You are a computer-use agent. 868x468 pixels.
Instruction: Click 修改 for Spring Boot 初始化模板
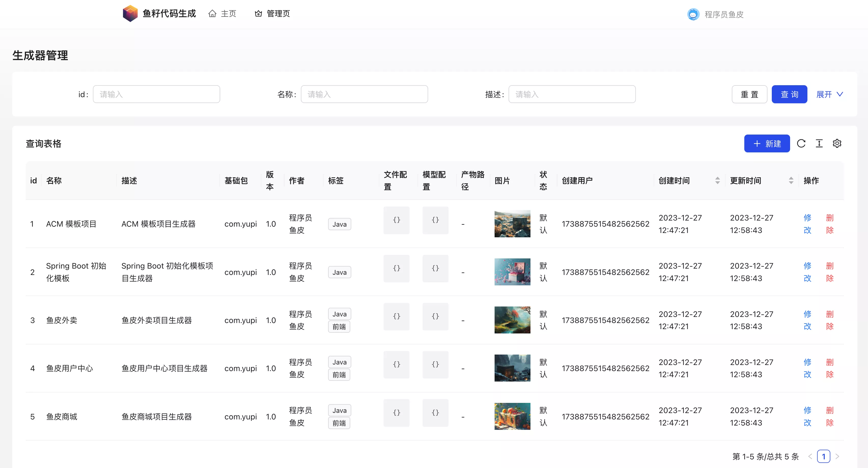tap(807, 272)
